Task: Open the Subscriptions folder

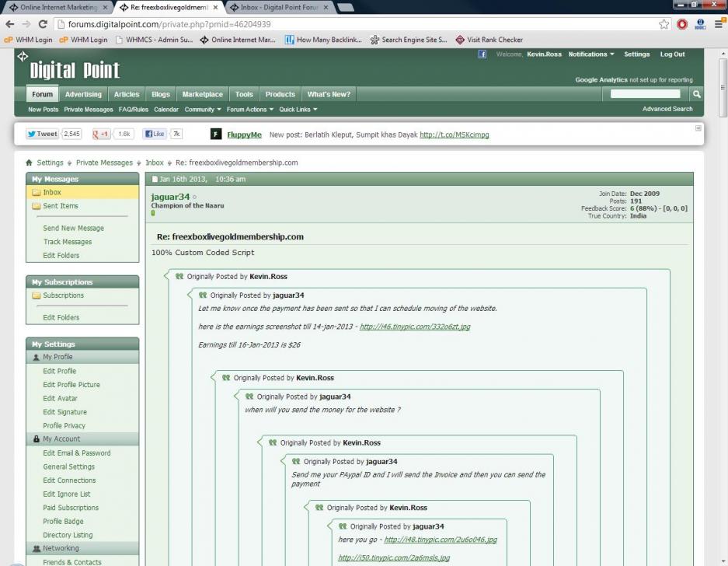Action: [x=63, y=295]
